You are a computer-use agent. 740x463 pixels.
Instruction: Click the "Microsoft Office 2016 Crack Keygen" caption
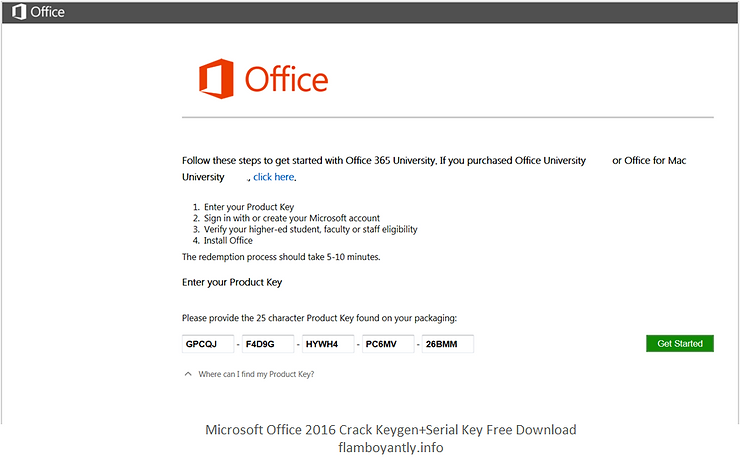[391, 430]
